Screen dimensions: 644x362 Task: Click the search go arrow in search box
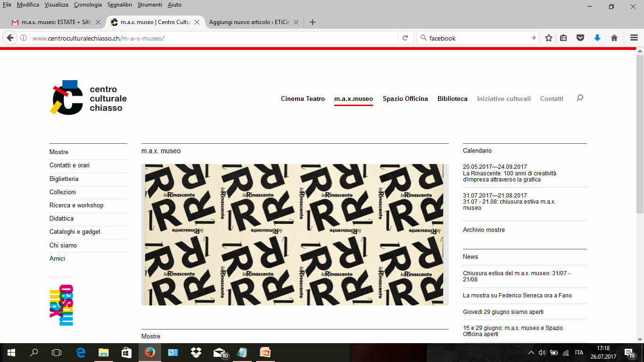point(533,38)
